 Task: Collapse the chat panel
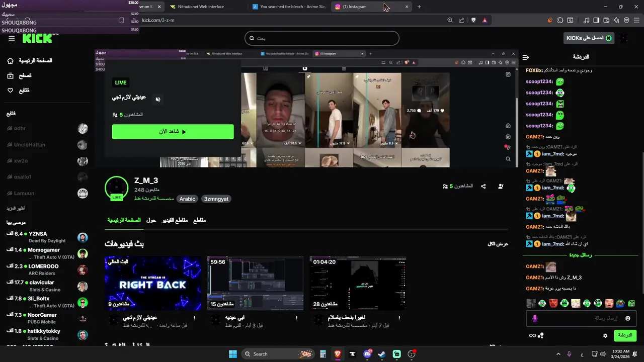click(526, 57)
